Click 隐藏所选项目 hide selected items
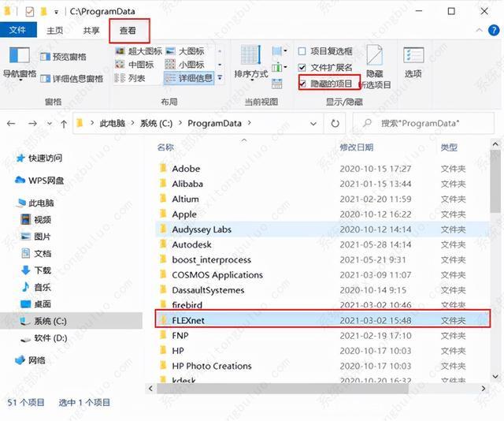504x421 pixels. 375,67
